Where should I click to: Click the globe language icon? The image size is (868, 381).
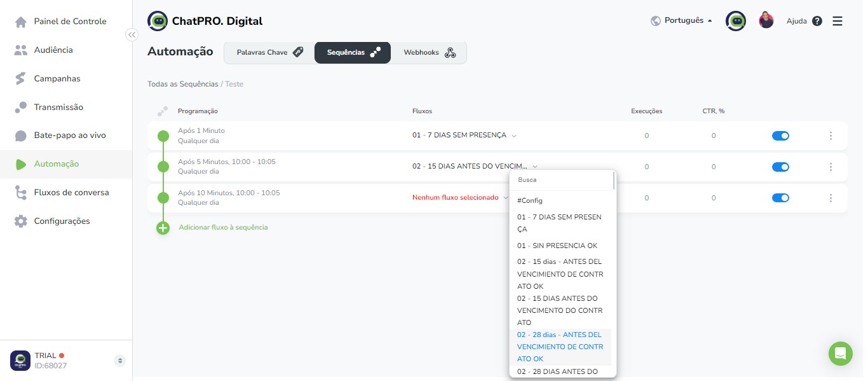click(x=656, y=21)
